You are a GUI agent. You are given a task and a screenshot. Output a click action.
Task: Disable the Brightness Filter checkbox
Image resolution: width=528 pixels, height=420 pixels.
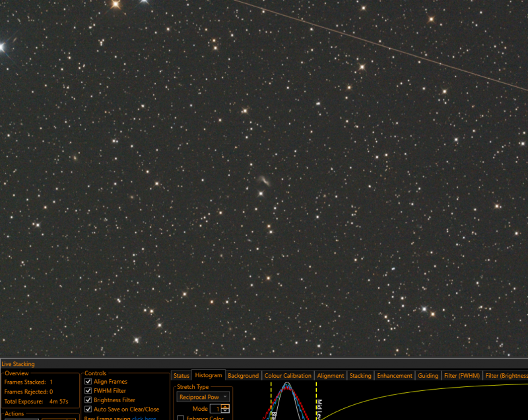[88, 400]
